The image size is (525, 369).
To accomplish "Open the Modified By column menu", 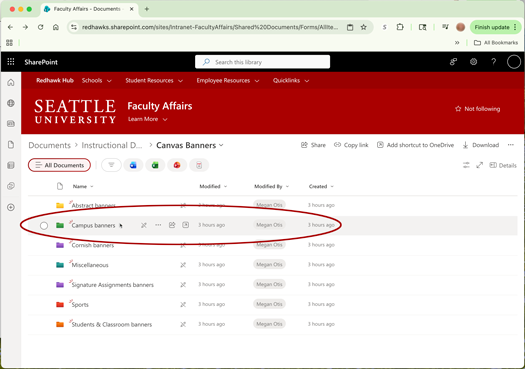I will pyautogui.click(x=272, y=187).
